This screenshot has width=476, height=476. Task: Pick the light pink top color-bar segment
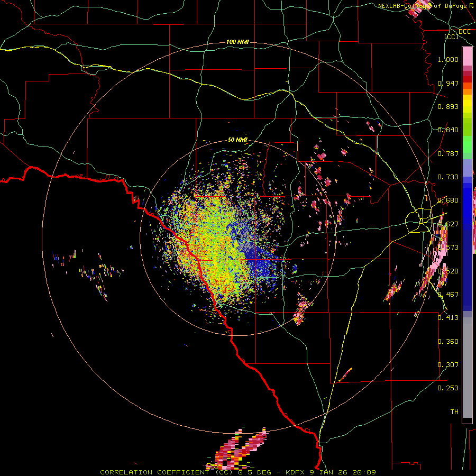[467, 56]
